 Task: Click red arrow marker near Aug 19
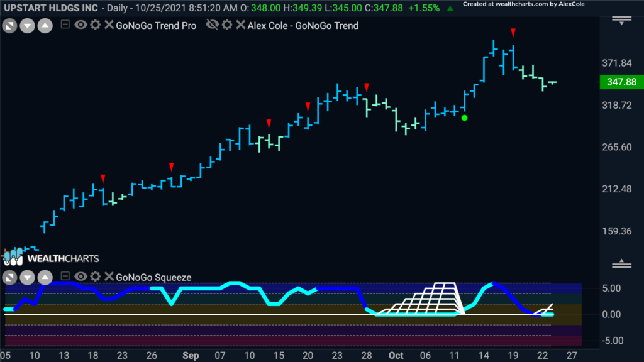point(103,178)
